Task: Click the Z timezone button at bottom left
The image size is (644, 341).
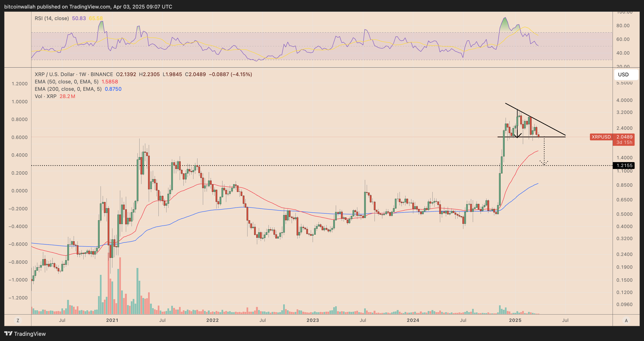Action: coord(18,320)
